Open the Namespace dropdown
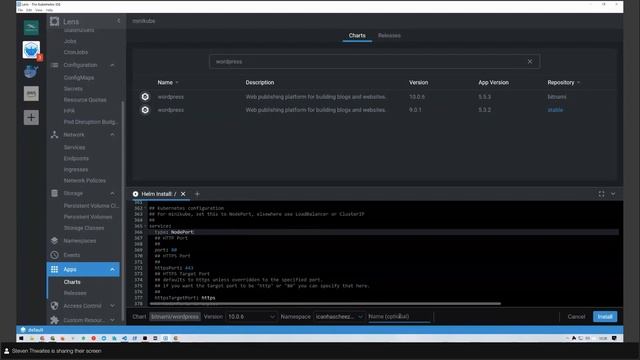640x360 pixels. coord(339,317)
